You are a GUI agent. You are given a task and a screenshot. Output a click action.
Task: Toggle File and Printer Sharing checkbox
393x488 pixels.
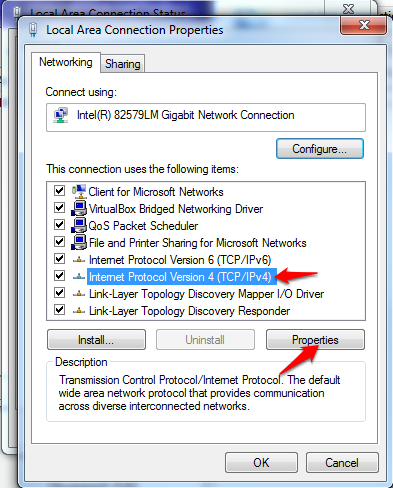point(59,242)
